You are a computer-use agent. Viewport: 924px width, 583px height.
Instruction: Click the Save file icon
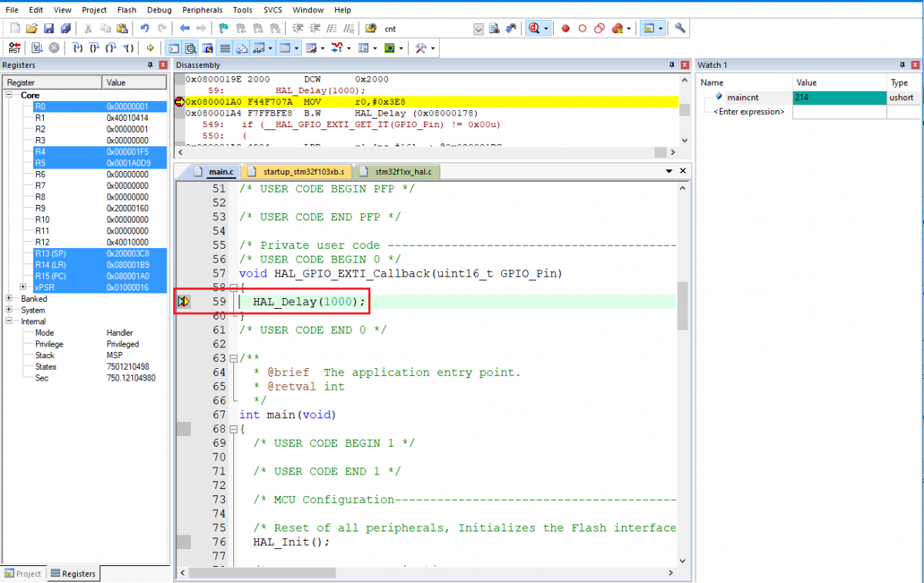point(49,28)
